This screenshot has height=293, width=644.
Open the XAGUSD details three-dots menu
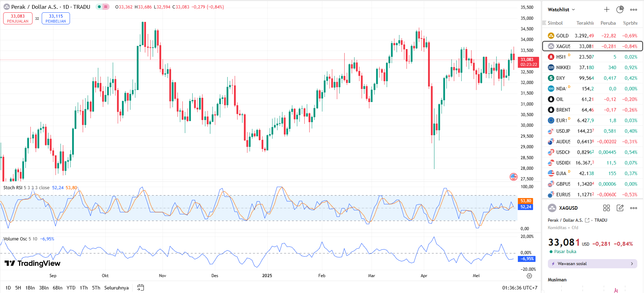tap(633, 208)
